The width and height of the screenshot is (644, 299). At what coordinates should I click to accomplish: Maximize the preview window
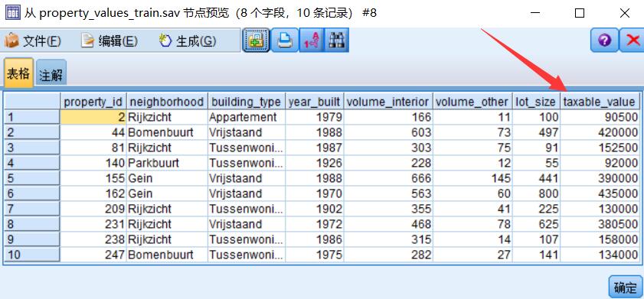tap(580, 13)
